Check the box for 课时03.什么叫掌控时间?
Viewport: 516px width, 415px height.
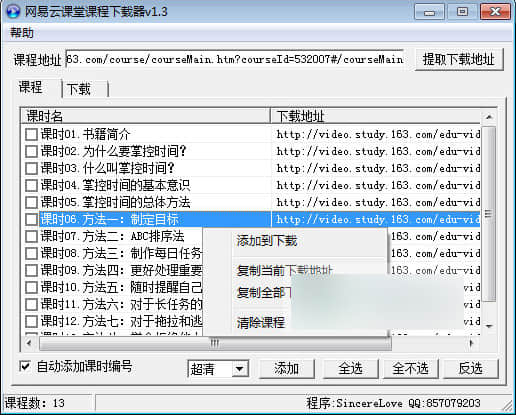[x=31, y=168]
